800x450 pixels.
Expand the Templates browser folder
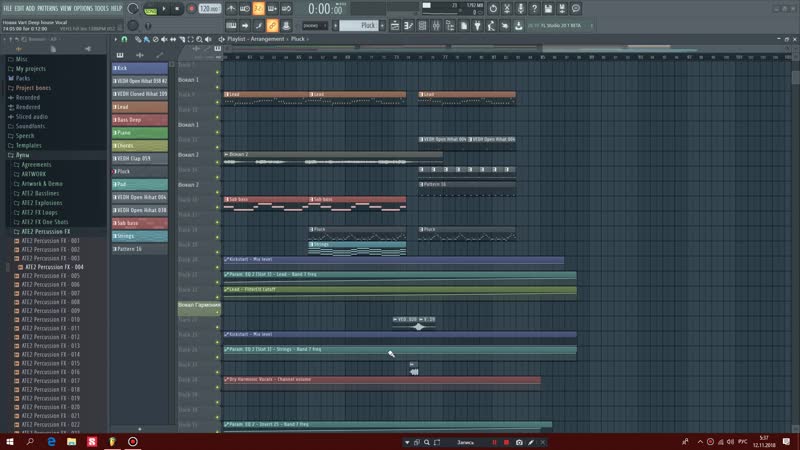pyautogui.click(x=28, y=145)
